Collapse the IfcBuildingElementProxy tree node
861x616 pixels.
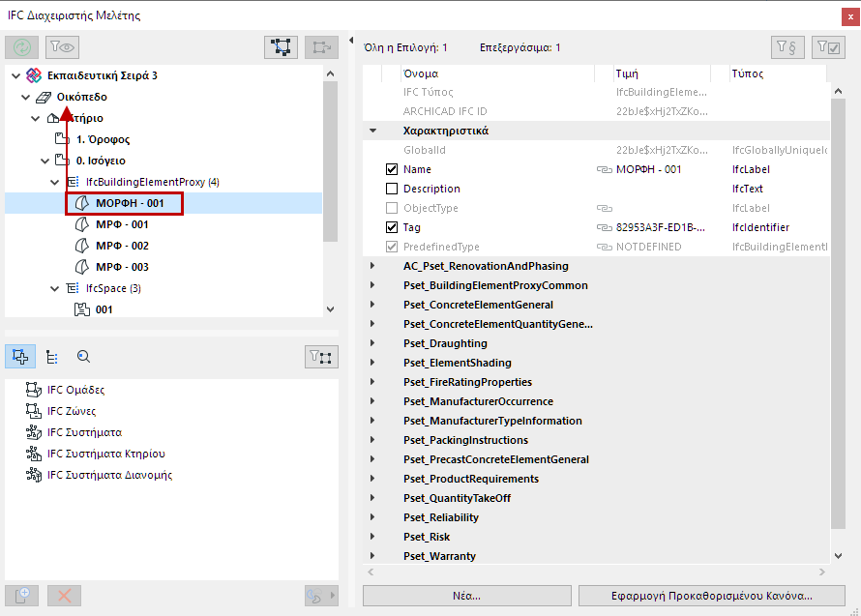pyautogui.click(x=55, y=182)
